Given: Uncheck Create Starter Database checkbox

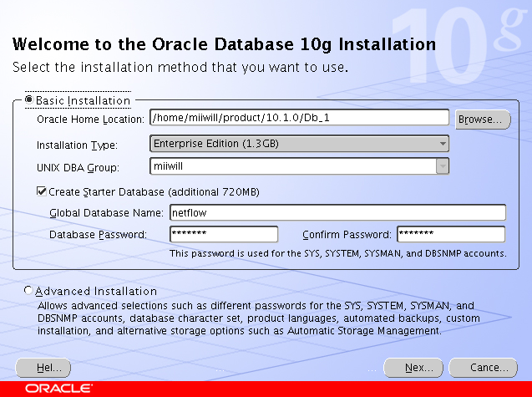Looking at the screenshot, I should coord(42,191).
